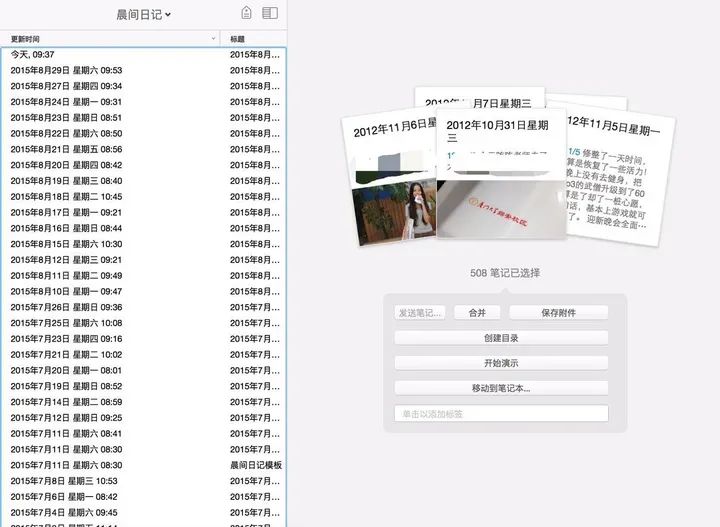The height and width of the screenshot is (527, 720).
Task: Select row 2015年8月24日 星期一 09:31
Action: click(144, 102)
